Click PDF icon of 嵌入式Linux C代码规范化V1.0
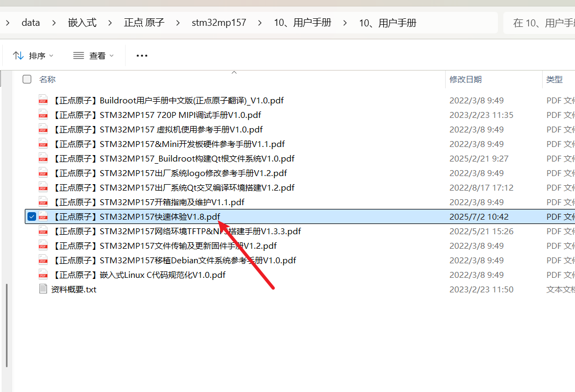Viewport: 575px width, 392px height. (x=43, y=275)
